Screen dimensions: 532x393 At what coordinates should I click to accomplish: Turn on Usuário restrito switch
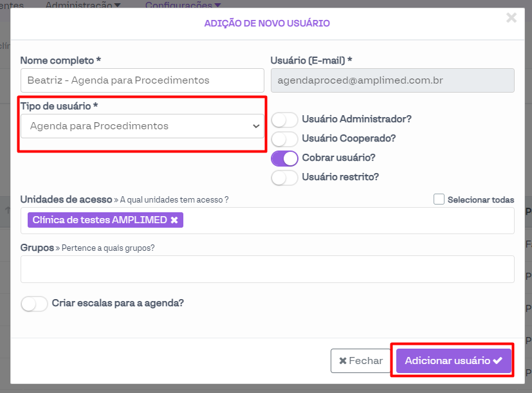(x=284, y=178)
